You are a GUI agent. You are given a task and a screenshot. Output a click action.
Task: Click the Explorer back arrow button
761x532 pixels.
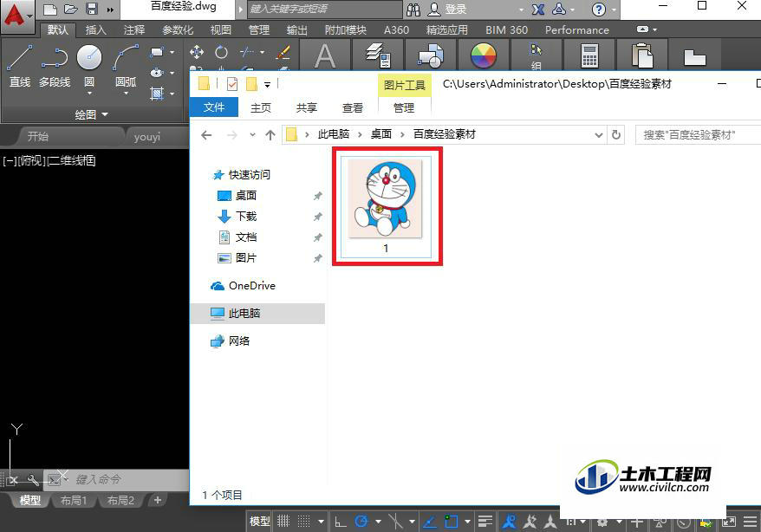(207, 135)
